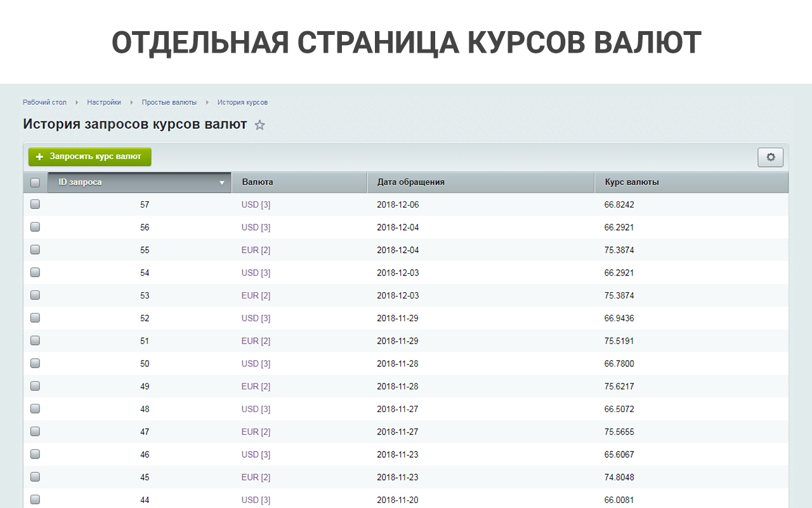
Task: Open the EUR [2] link in row 55
Action: [x=256, y=250]
